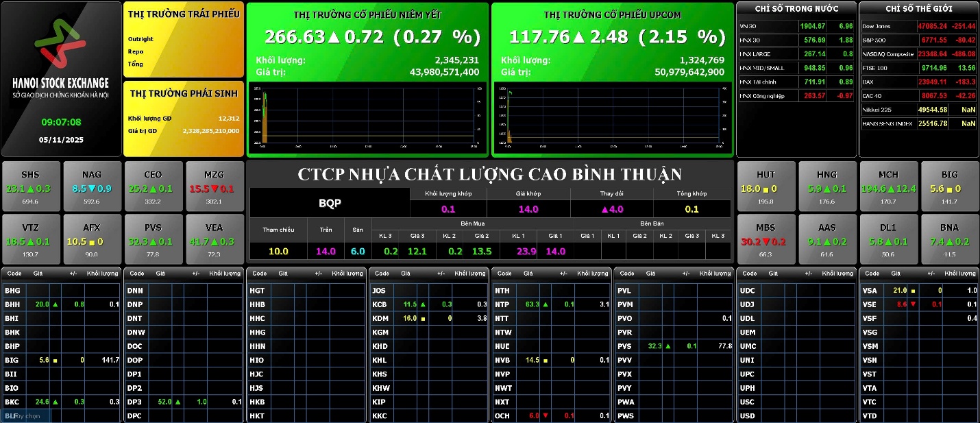
Task: Open the MBS stock tile
Action: (x=765, y=239)
